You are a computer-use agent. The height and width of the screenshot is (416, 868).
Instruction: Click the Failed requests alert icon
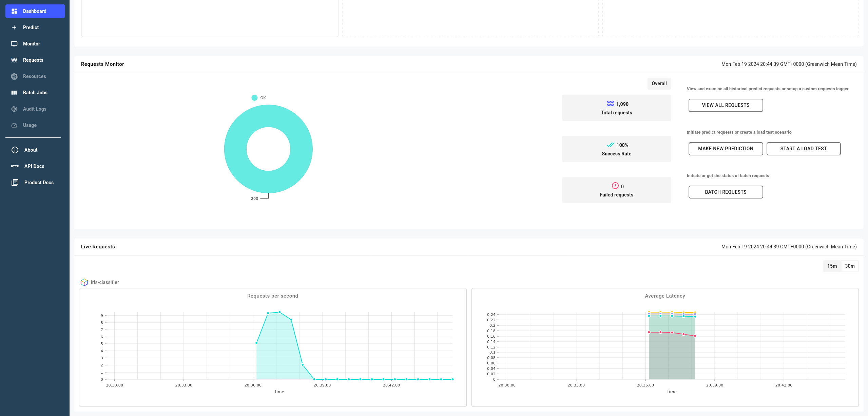[615, 186]
